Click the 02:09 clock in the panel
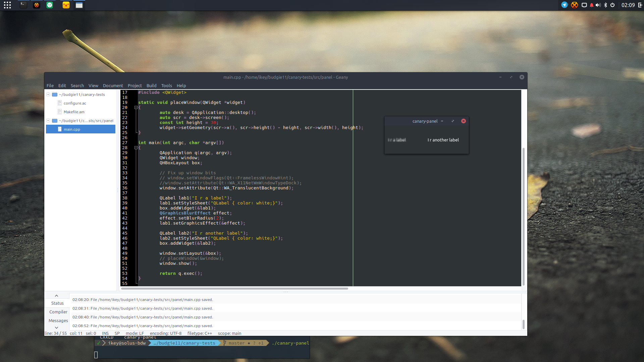 628,5
